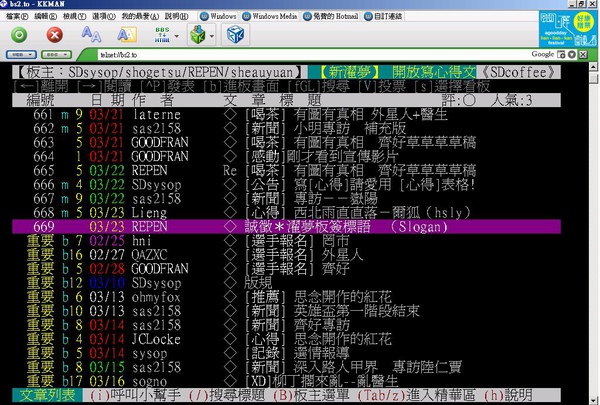Click the festival banner in top-right corner
The image size is (600, 405).
[x=568, y=28]
